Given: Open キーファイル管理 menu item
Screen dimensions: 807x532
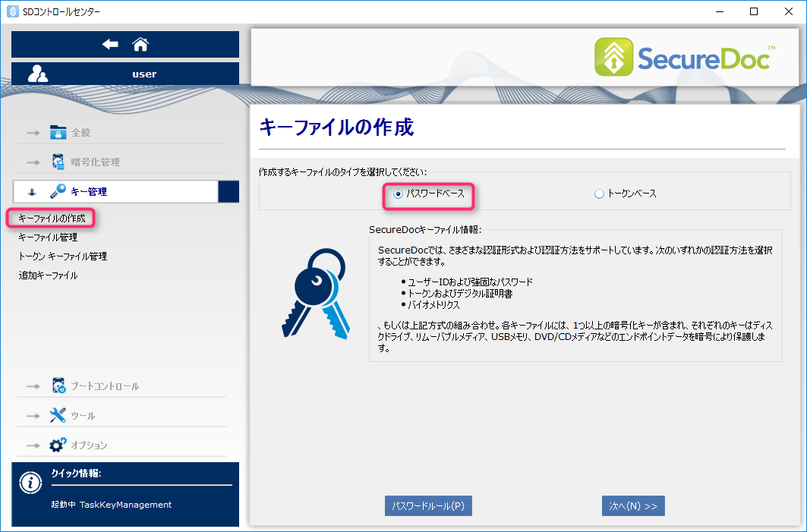Looking at the screenshot, I should pyautogui.click(x=48, y=238).
